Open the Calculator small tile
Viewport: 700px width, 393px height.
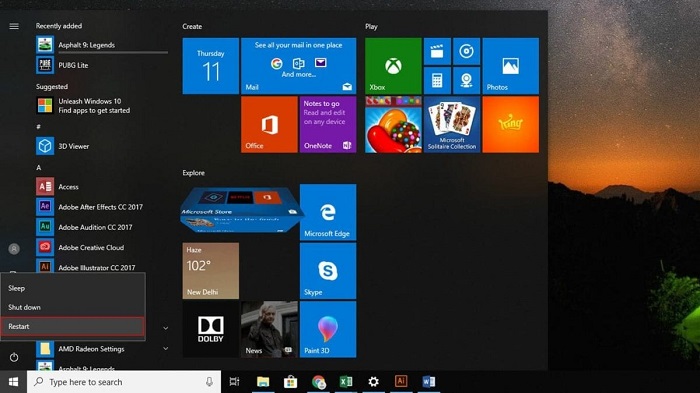point(437,80)
